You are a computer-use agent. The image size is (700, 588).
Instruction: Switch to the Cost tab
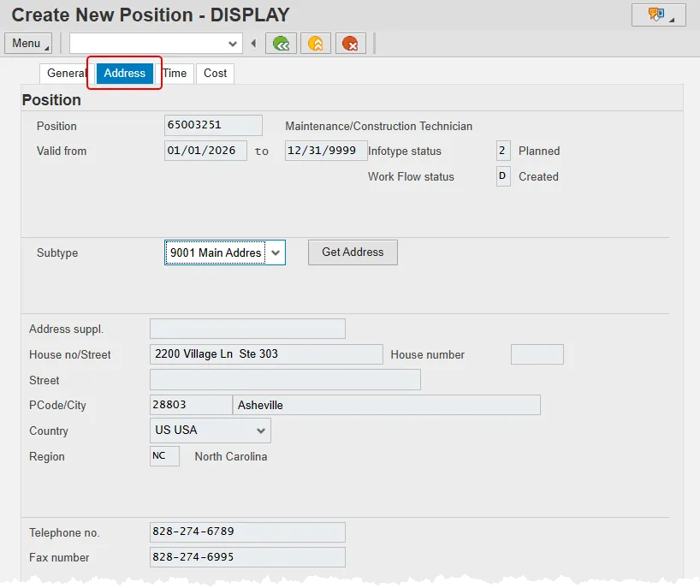pyautogui.click(x=216, y=74)
